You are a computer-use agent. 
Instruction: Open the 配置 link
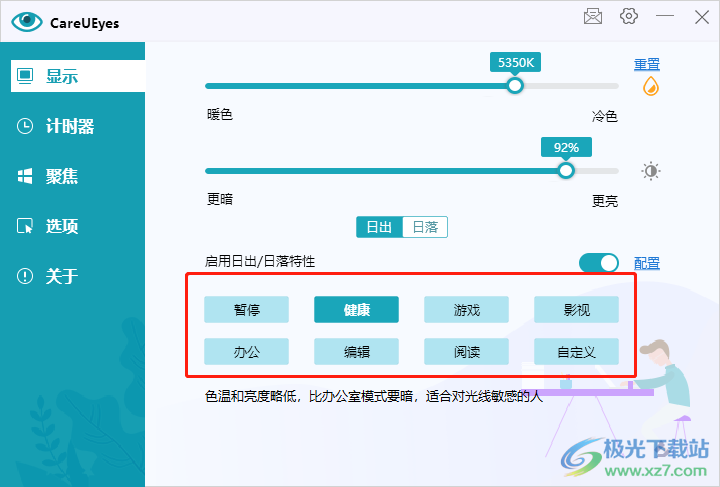[647, 263]
